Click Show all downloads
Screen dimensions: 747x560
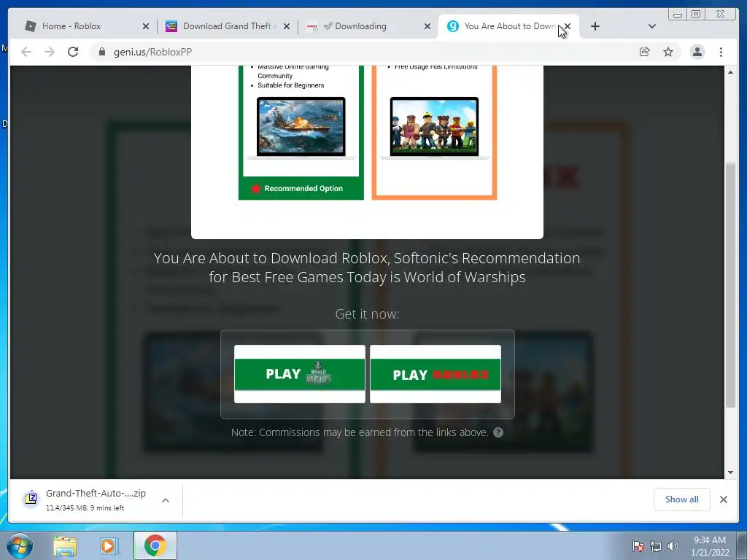pos(682,499)
